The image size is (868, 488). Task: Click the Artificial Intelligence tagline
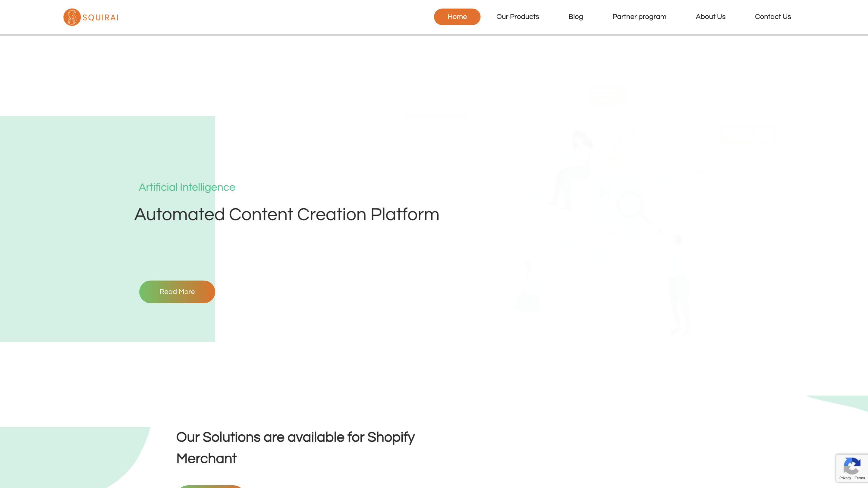[187, 187]
